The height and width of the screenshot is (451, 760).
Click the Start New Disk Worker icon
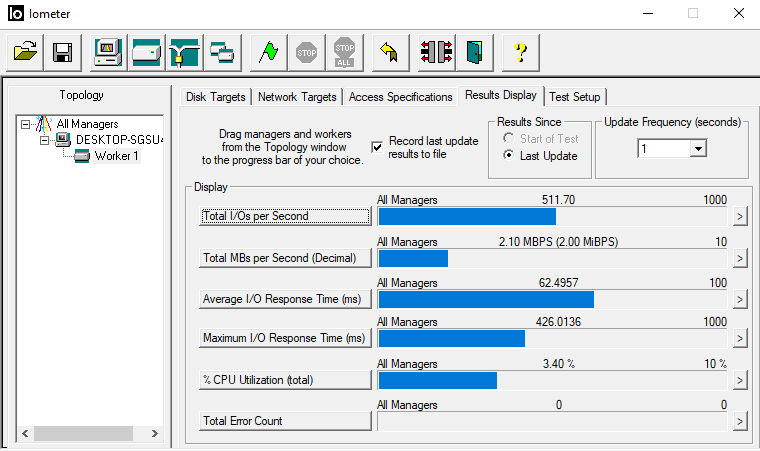pos(146,53)
